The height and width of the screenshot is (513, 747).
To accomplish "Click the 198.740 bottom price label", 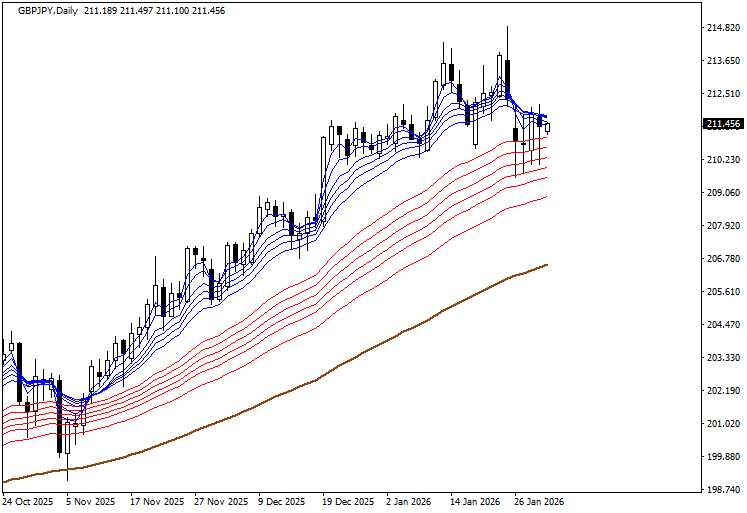I will tap(722, 490).
